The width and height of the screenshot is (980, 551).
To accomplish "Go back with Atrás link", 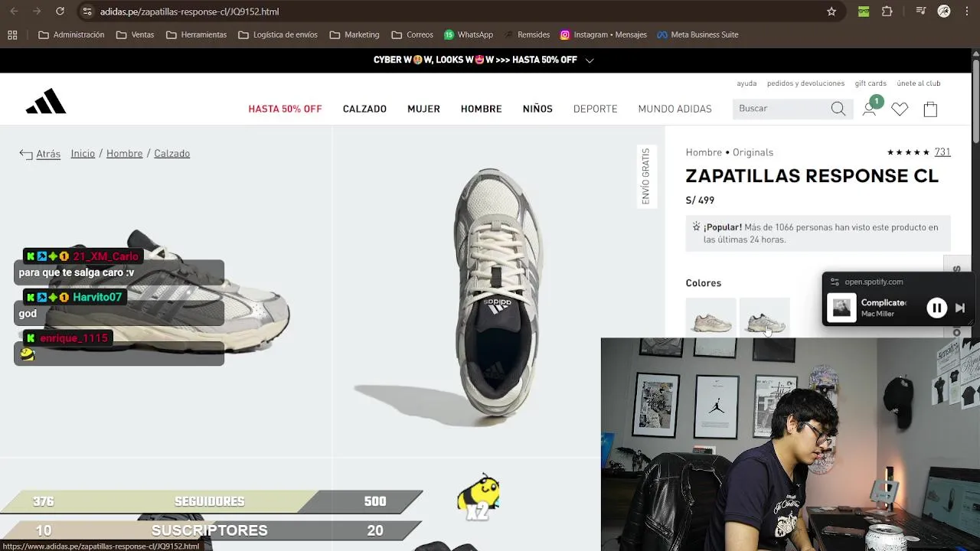I will point(40,154).
